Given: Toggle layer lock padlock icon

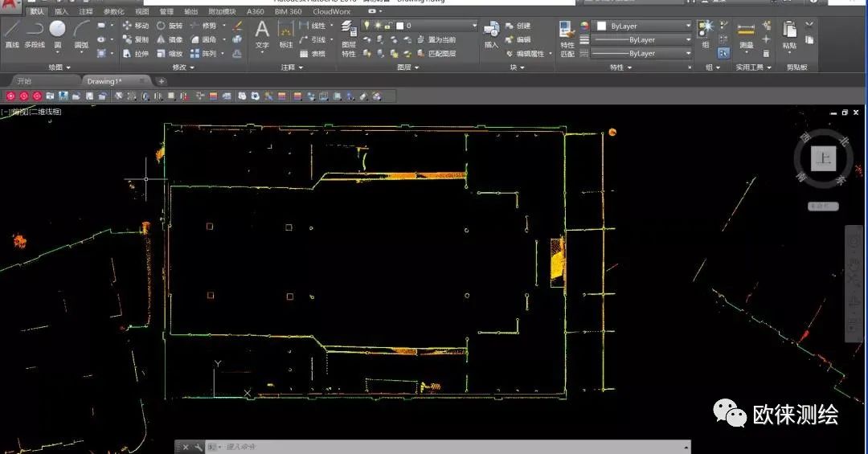Looking at the screenshot, I should 388,26.
